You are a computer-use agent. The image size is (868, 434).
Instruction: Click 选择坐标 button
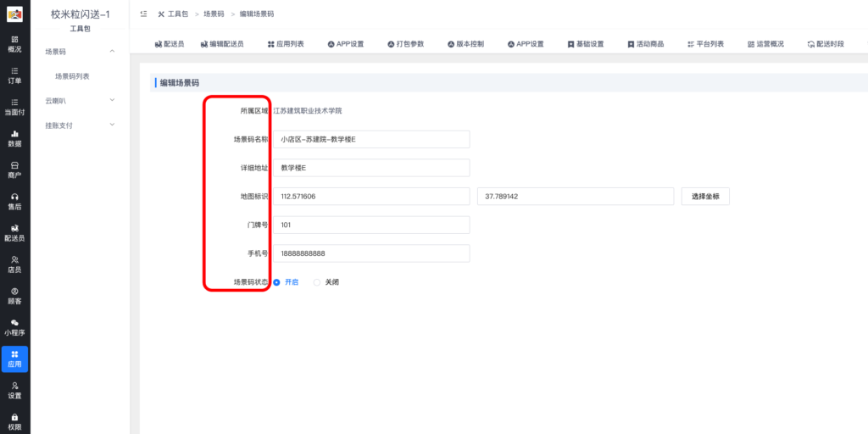pos(705,197)
